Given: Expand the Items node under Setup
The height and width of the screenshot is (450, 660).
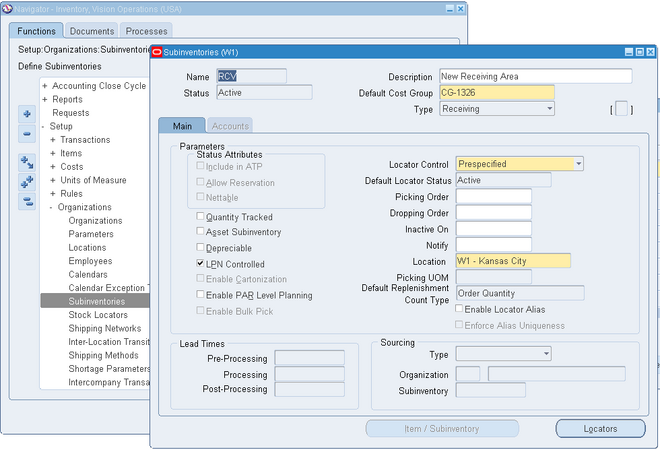Looking at the screenshot, I should pyautogui.click(x=53, y=153).
